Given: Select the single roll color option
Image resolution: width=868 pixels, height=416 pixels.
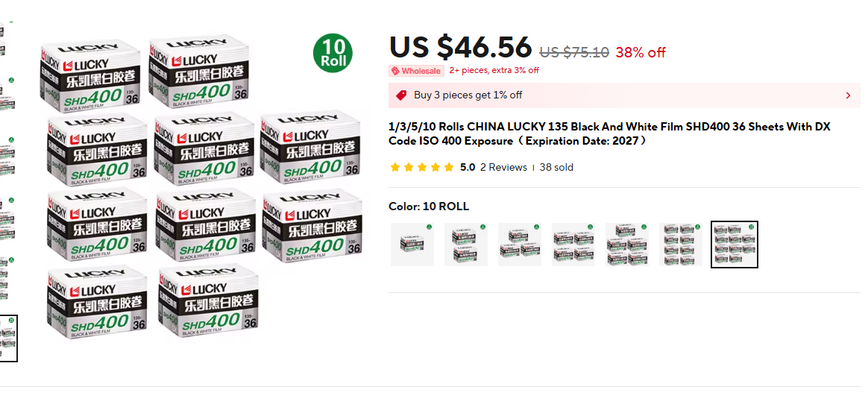Looking at the screenshot, I should coord(412,245).
